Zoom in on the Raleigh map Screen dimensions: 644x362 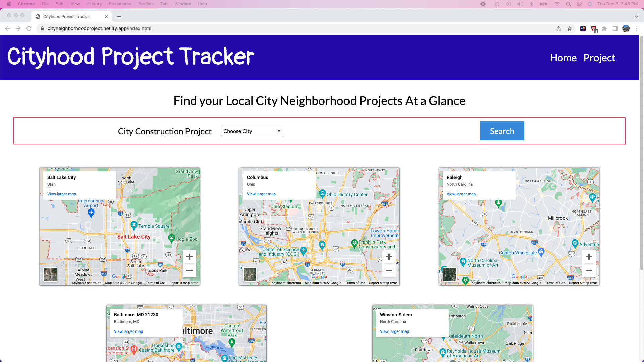[589, 257]
